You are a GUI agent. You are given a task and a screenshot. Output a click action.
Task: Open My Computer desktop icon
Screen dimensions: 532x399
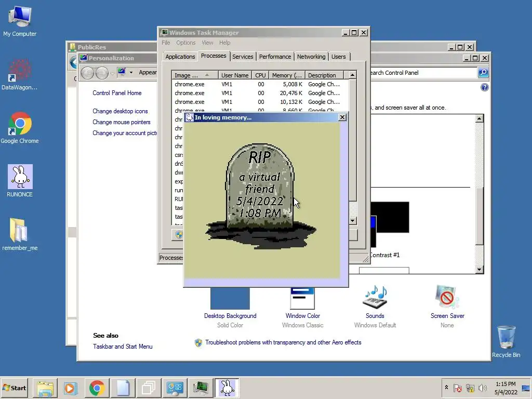coord(20,21)
